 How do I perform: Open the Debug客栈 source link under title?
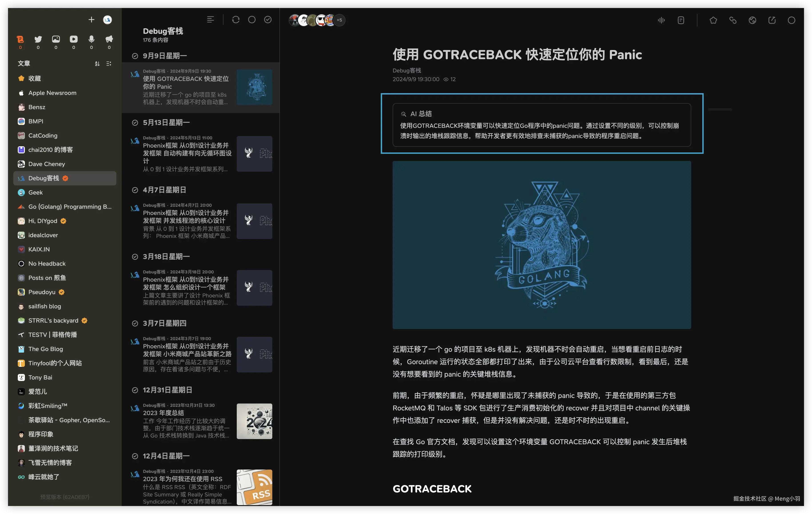coord(407,70)
